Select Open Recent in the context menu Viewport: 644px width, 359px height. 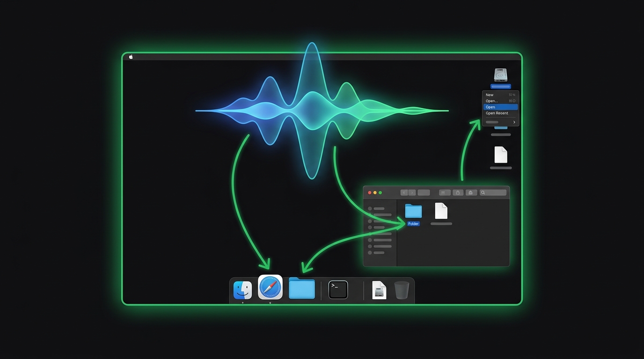497,113
